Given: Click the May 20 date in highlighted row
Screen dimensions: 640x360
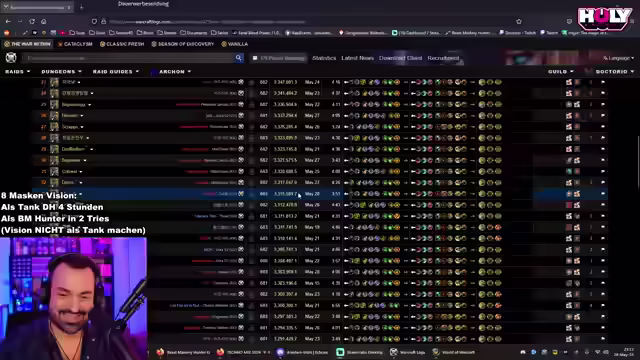Looking at the screenshot, I should 312,194.
